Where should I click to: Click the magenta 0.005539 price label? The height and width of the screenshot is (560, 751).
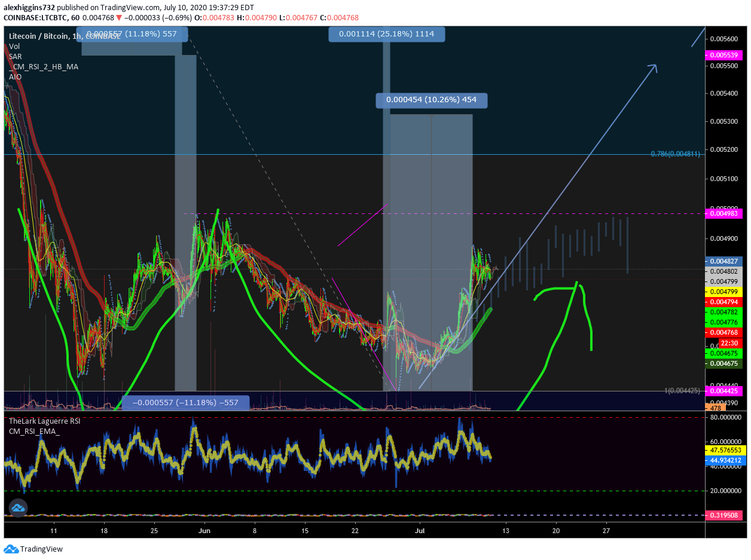coord(725,55)
